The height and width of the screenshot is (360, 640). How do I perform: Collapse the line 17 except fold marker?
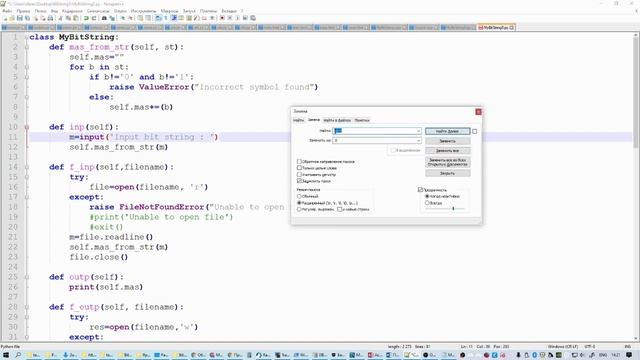tap(27, 197)
